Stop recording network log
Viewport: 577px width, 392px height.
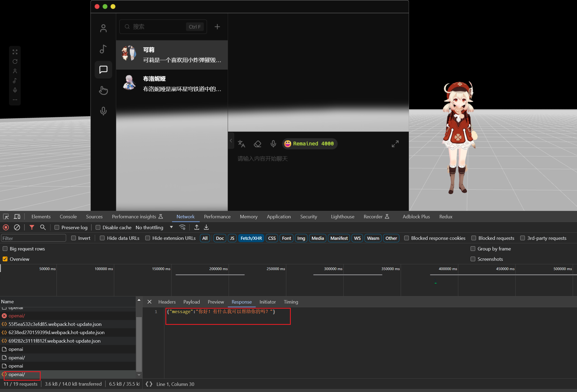(x=6, y=227)
